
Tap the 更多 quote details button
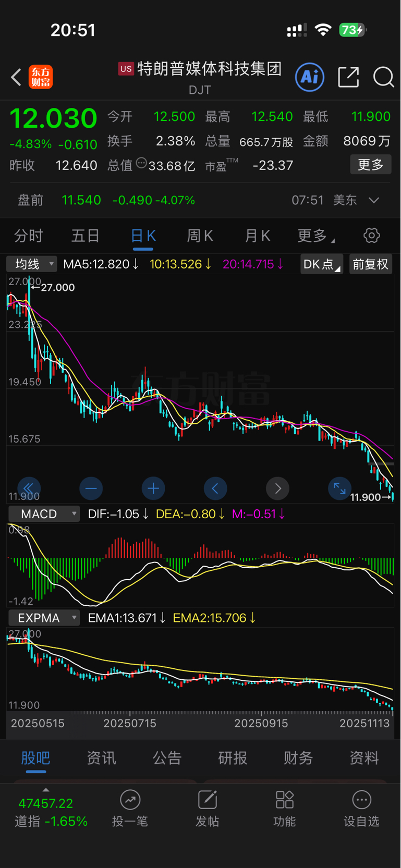[x=371, y=165]
